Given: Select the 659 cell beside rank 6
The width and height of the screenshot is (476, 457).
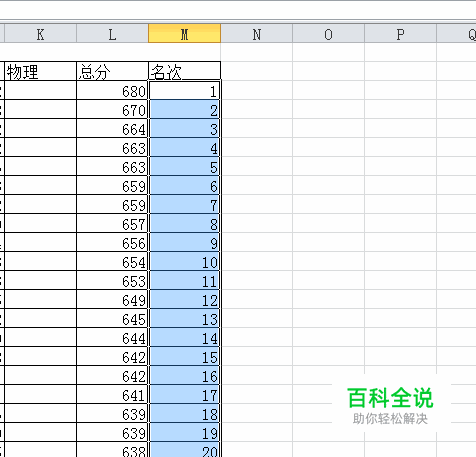Looking at the screenshot, I should click(x=112, y=185).
